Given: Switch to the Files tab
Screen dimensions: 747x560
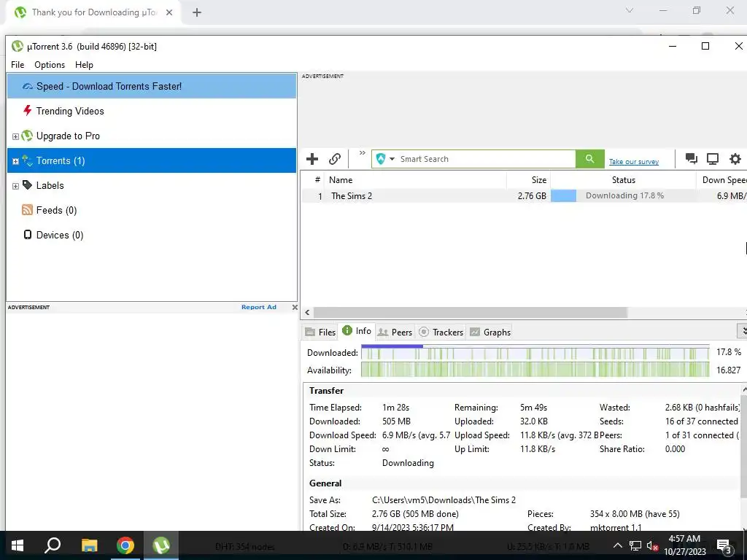Looking at the screenshot, I should click(321, 332).
